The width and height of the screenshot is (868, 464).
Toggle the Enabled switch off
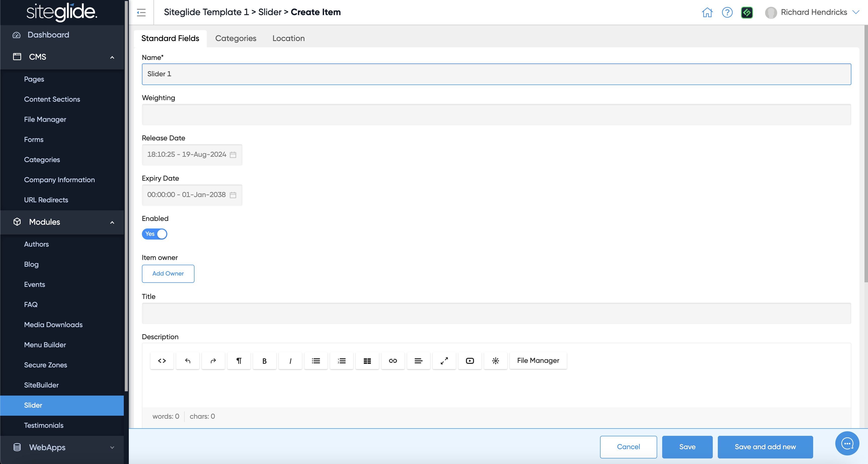155,234
